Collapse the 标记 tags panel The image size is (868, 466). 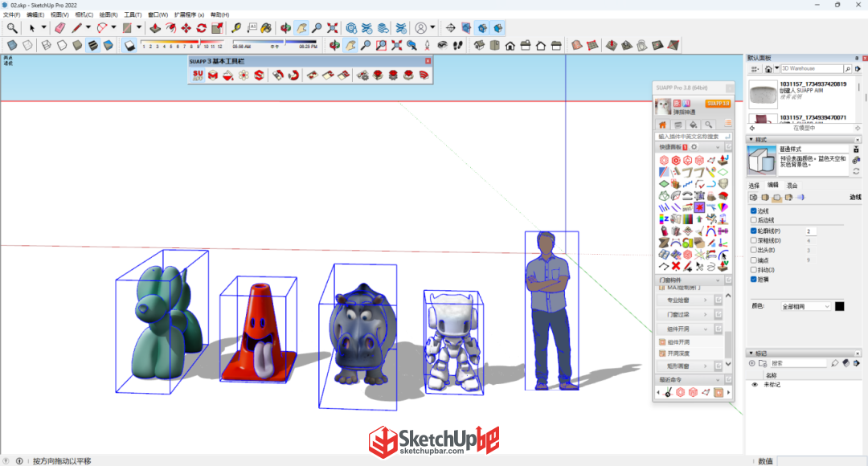click(x=751, y=353)
